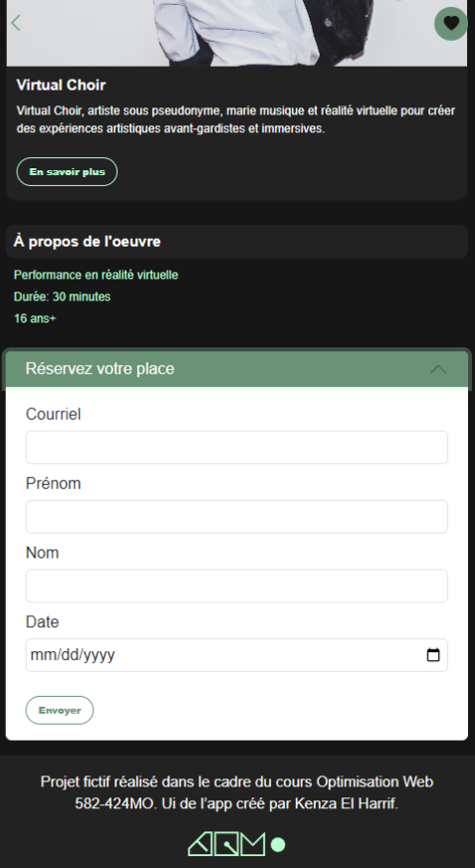Click the artist photo at the top
This screenshot has height=868, width=475.
click(237, 33)
